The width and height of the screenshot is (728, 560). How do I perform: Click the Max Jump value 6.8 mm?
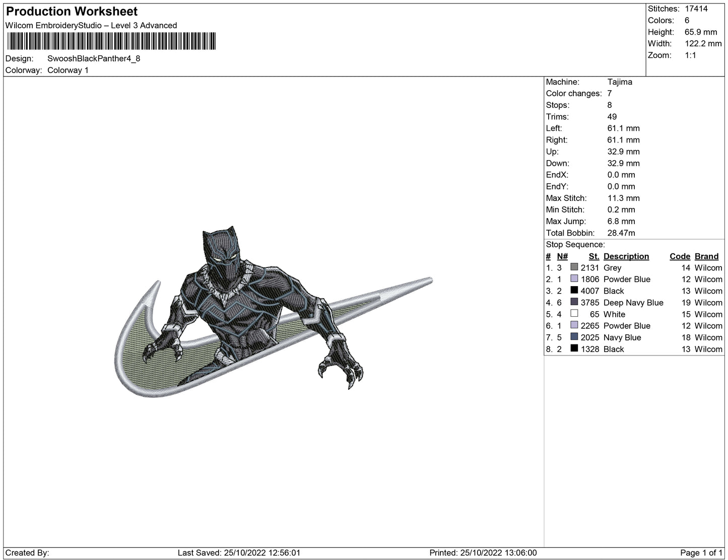coord(621,221)
